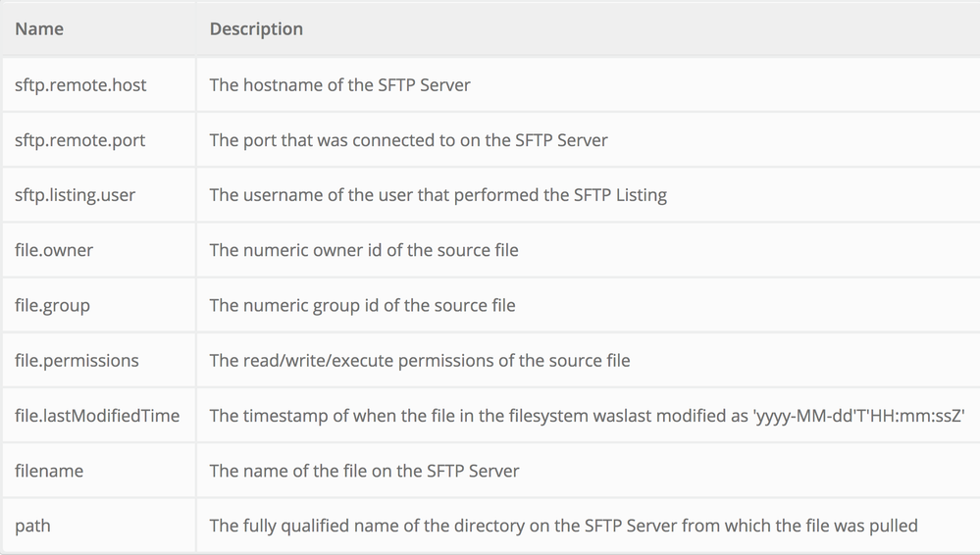The height and width of the screenshot is (555, 980).
Task: Select the file.lastModifiedTime attribute name
Action: [x=97, y=416]
